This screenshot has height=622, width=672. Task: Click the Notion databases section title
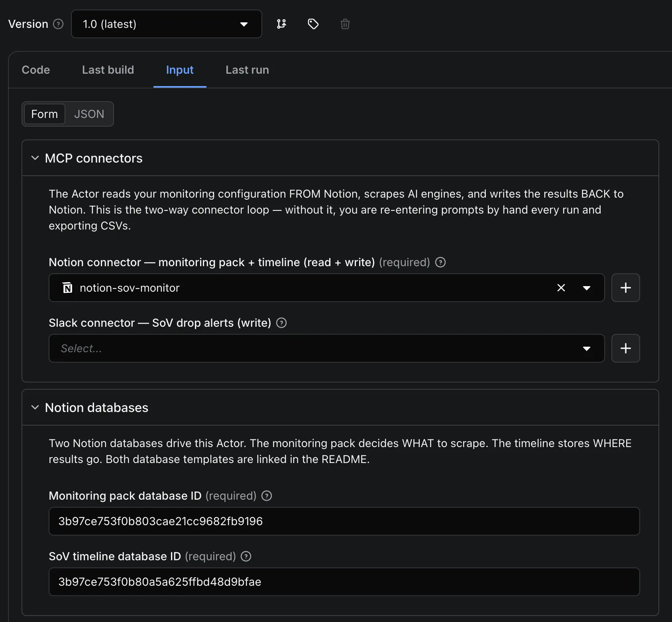(x=96, y=408)
